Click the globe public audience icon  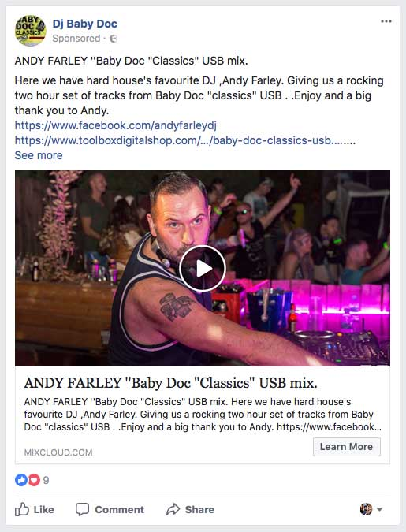tap(114, 39)
